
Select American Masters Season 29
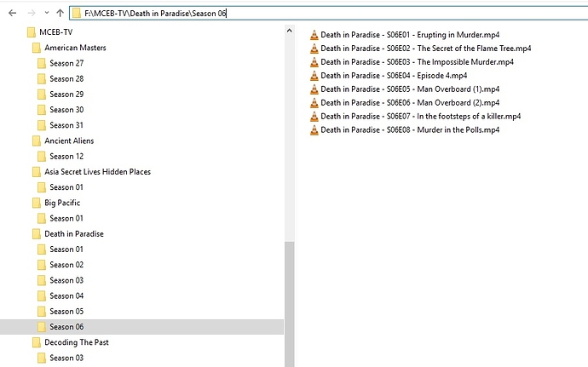66,95
